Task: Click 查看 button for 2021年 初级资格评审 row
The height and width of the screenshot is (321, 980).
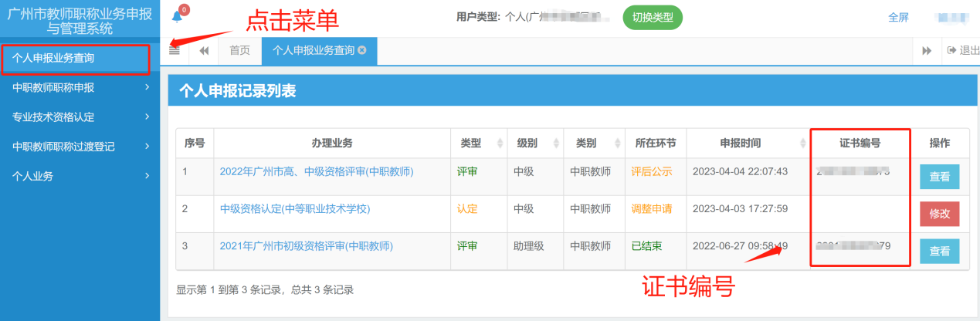Action: 939,251
